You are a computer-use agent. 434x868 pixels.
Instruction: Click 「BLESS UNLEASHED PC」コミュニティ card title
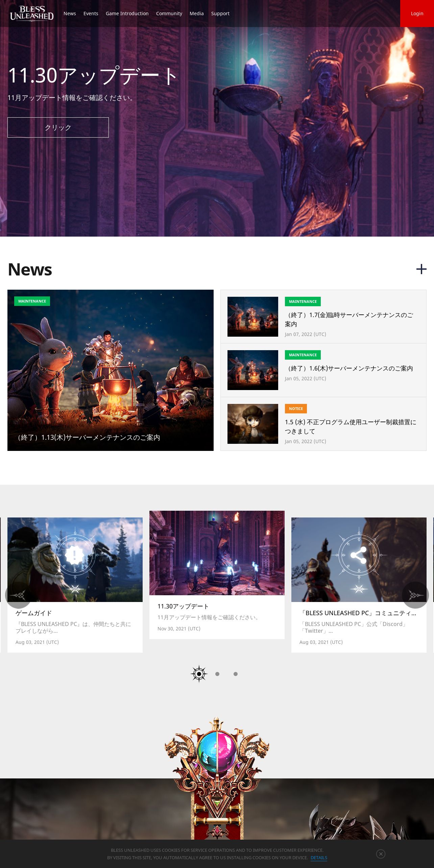tap(358, 613)
